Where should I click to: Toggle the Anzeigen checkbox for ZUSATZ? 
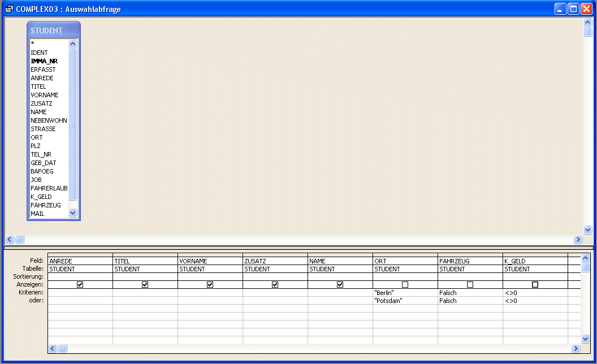(x=275, y=284)
